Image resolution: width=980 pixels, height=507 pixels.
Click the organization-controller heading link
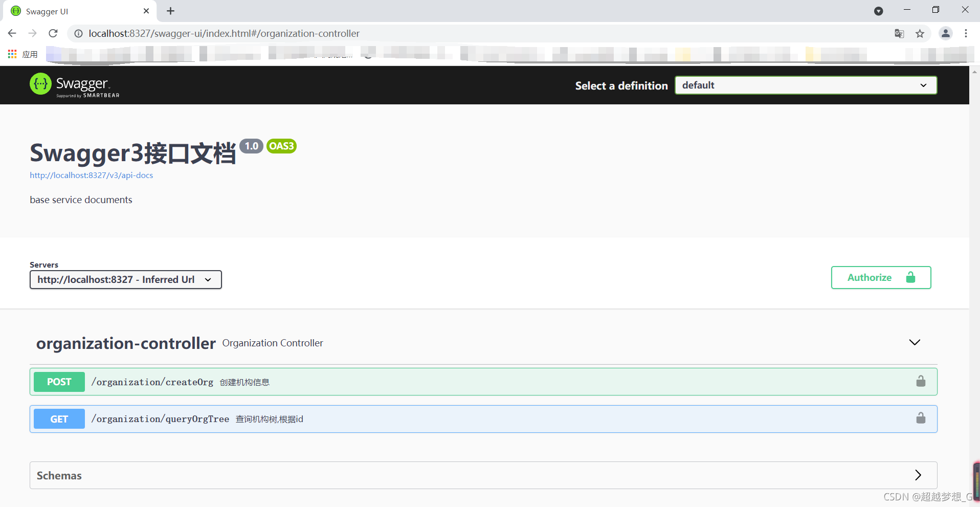[x=126, y=343]
